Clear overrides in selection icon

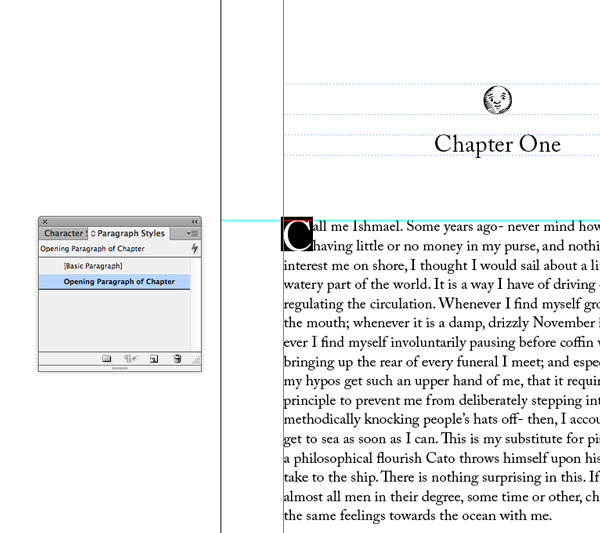[x=130, y=359]
